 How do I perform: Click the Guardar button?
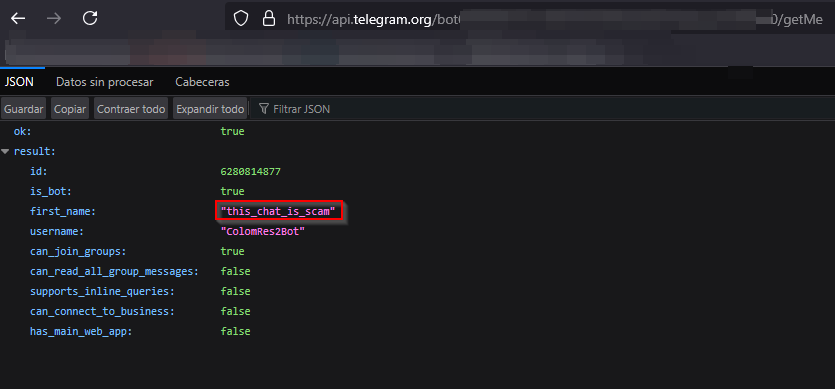tap(23, 109)
